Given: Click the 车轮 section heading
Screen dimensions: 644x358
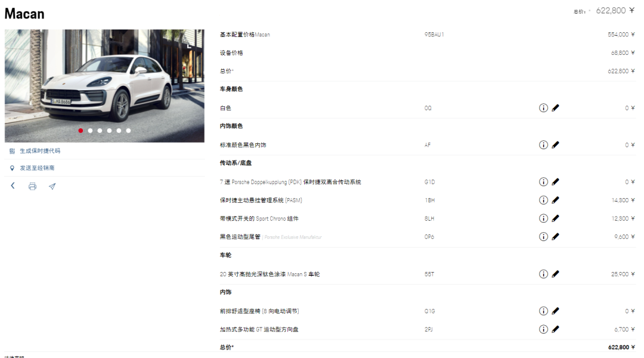Looking at the screenshot, I should click(225, 255).
